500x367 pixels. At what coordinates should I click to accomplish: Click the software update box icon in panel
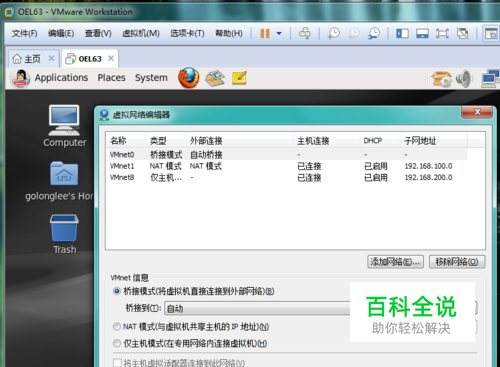pos(441,79)
